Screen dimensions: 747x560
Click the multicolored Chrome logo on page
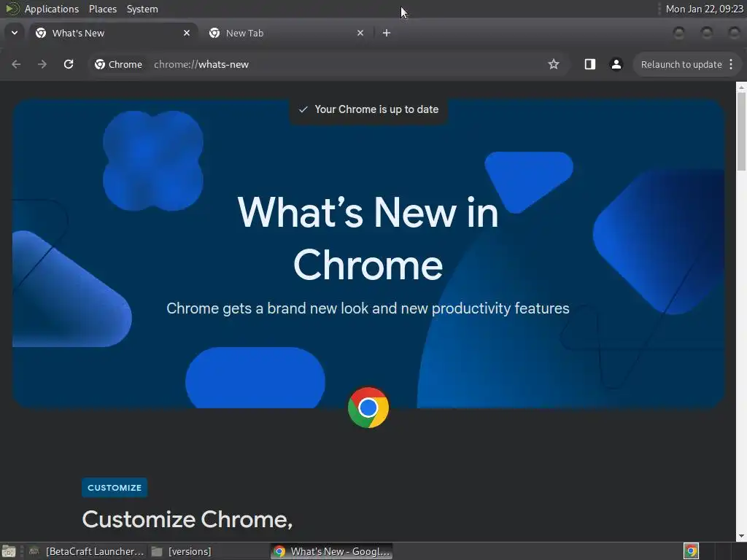(x=368, y=408)
